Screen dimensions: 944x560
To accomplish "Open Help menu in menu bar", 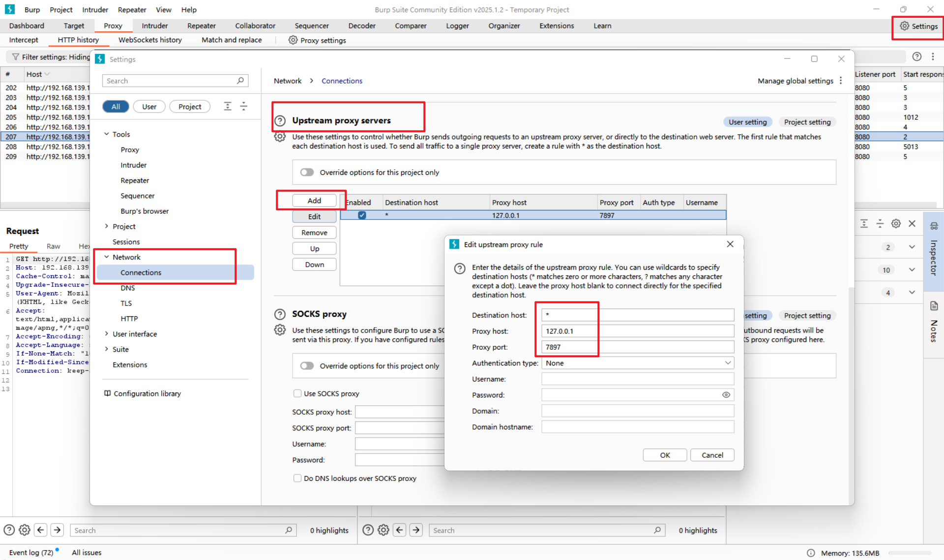I will click(x=189, y=10).
